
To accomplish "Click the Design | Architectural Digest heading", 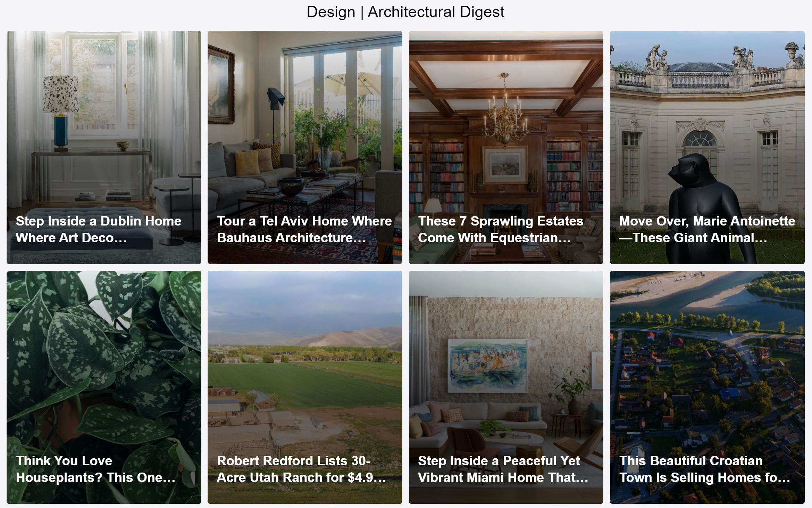I will click(405, 12).
